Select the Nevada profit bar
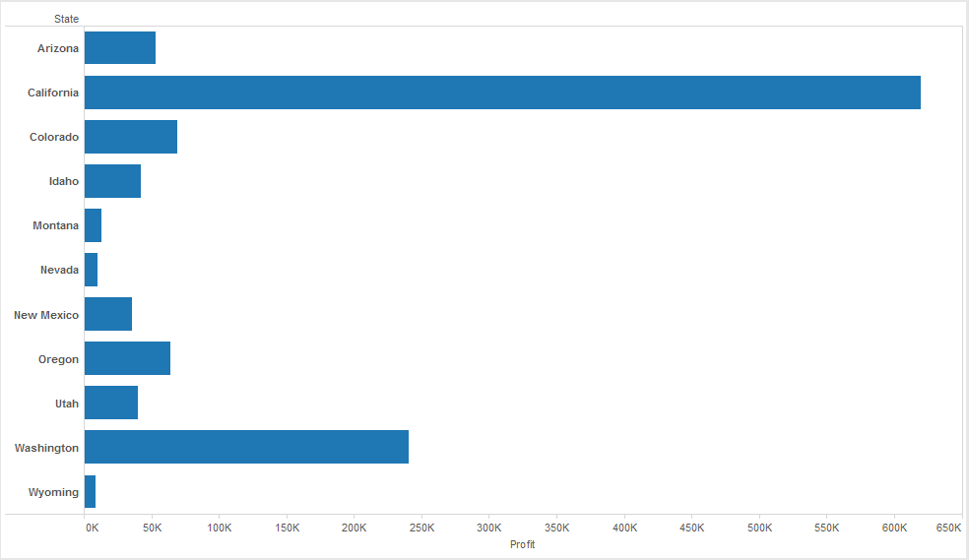 pos(92,270)
